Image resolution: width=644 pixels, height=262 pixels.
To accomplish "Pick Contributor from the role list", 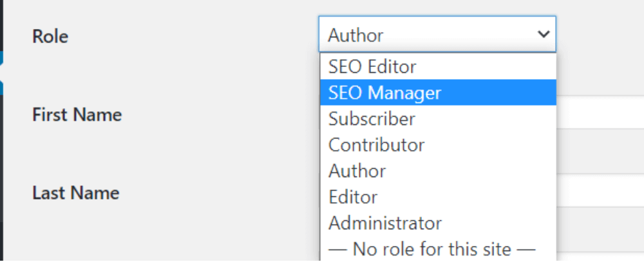I will pyautogui.click(x=438, y=145).
